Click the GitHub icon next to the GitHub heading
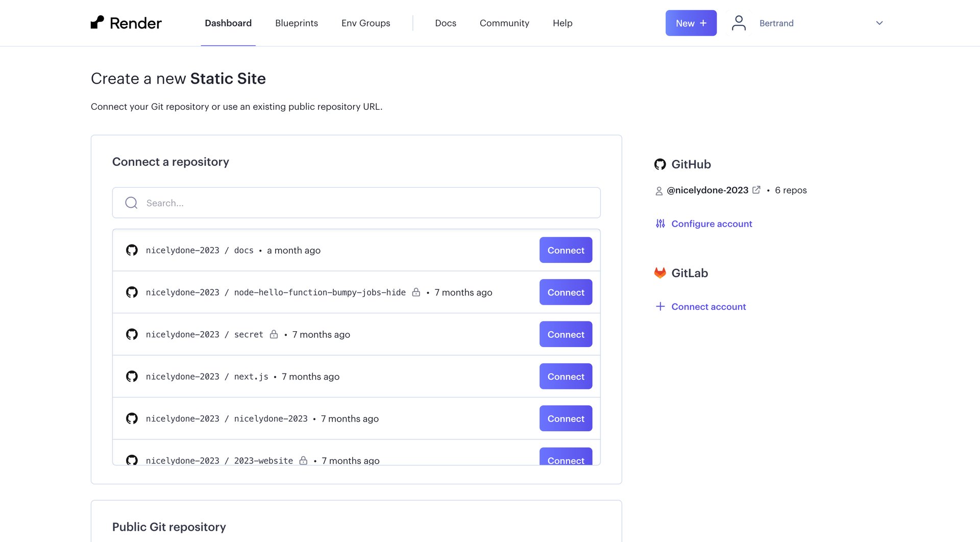The image size is (980, 542). [x=659, y=164]
